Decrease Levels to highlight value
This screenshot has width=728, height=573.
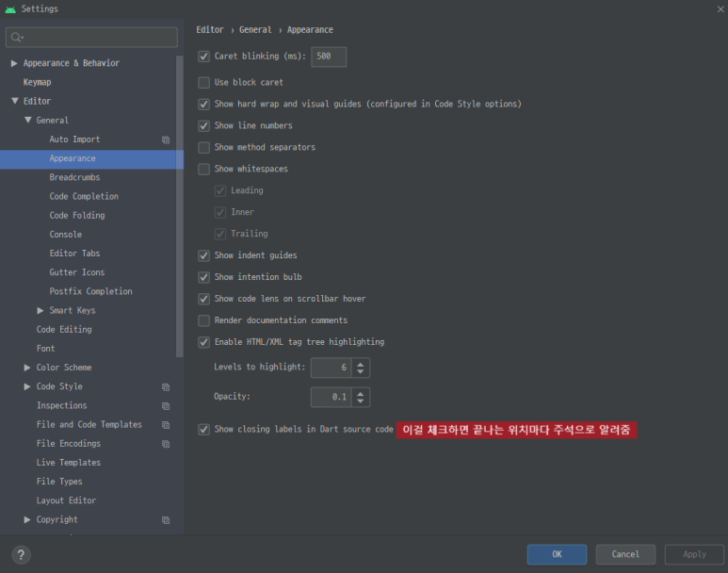[x=361, y=372]
